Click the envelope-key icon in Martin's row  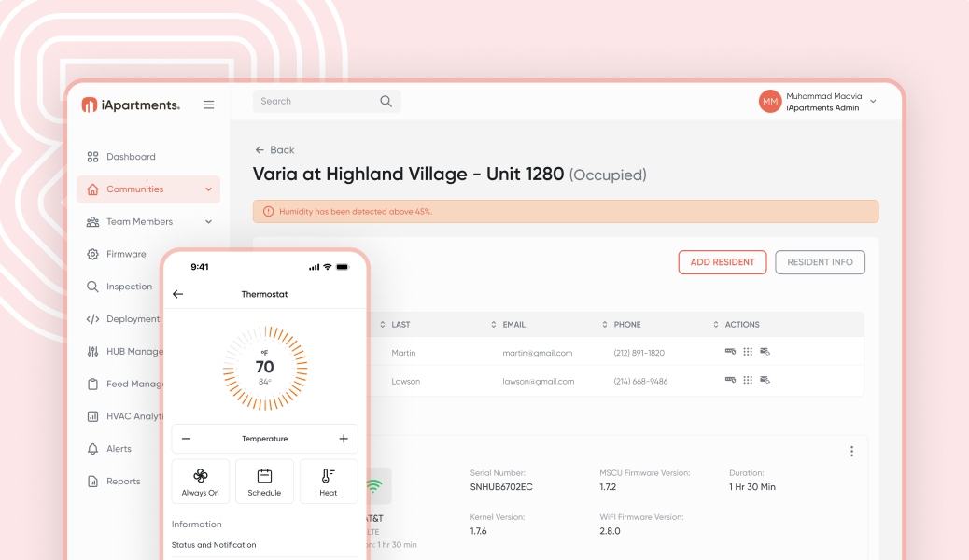[765, 352]
